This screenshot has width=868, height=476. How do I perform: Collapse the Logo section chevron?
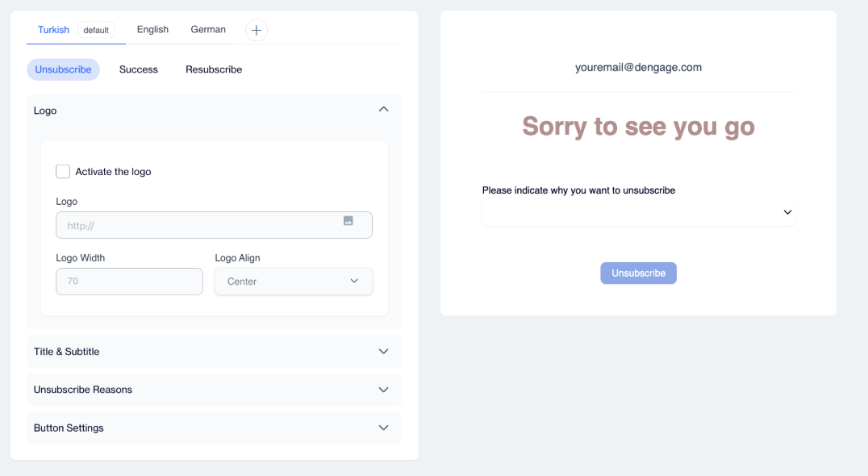pyautogui.click(x=384, y=110)
